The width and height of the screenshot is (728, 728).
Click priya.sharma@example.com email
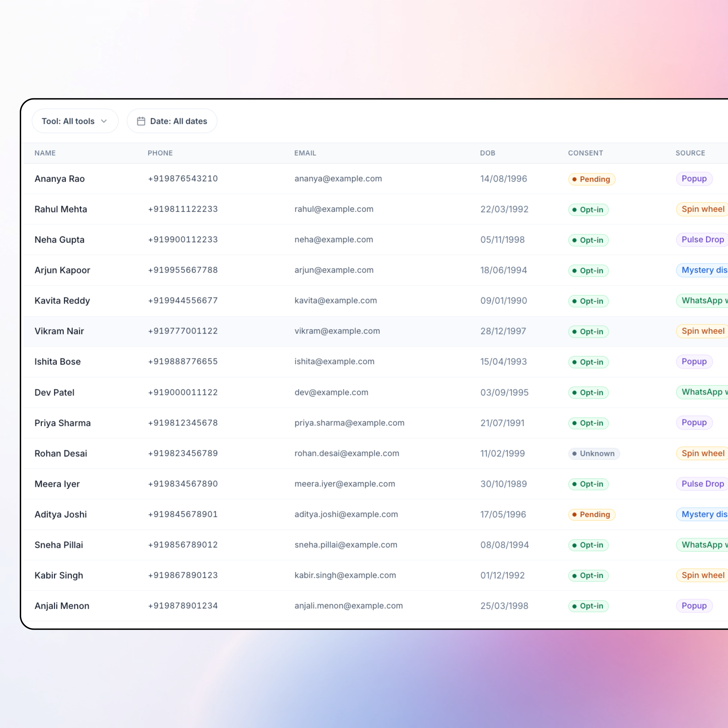pos(349,423)
